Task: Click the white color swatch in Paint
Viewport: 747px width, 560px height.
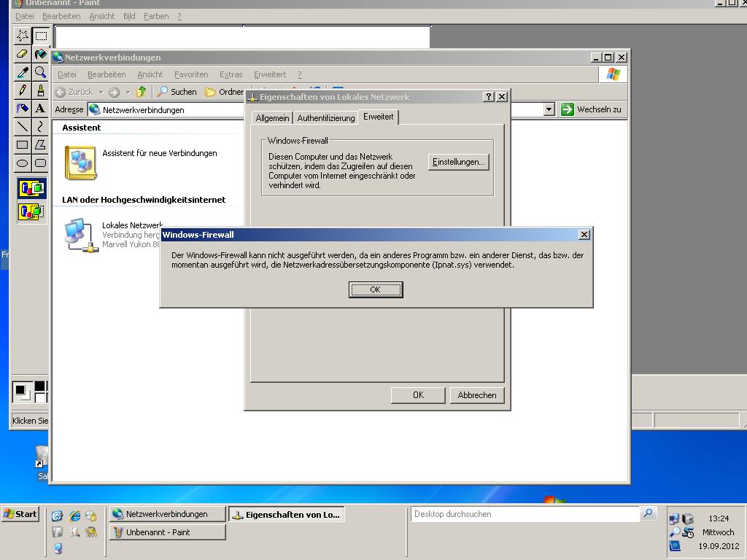Action: [40, 397]
